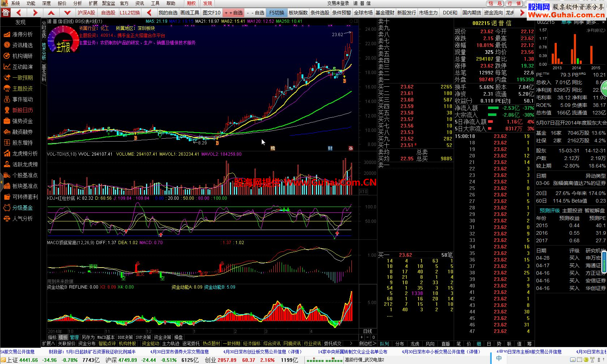Select the 热点题材 bottom tab
The width and height of the screenshot is (607, 364).
(x=211, y=343)
